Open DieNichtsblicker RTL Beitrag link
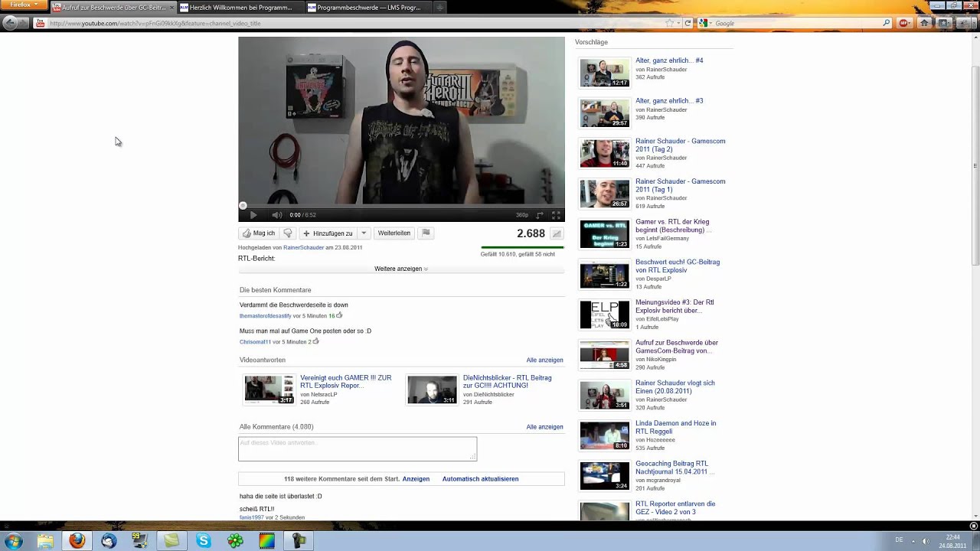980x551 pixels. 507,381
